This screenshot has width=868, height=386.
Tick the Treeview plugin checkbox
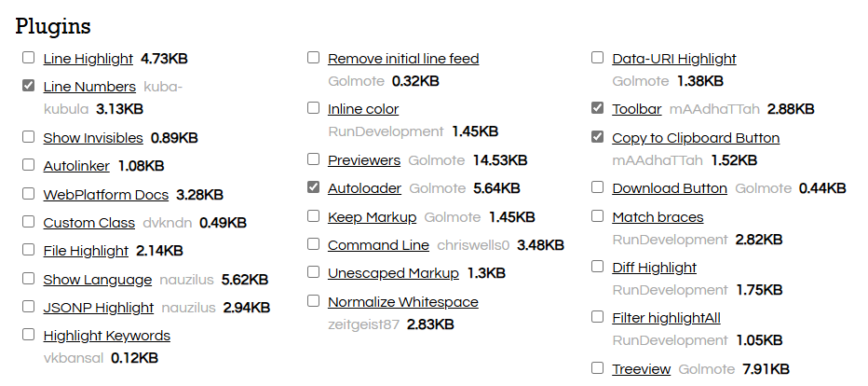597,368
